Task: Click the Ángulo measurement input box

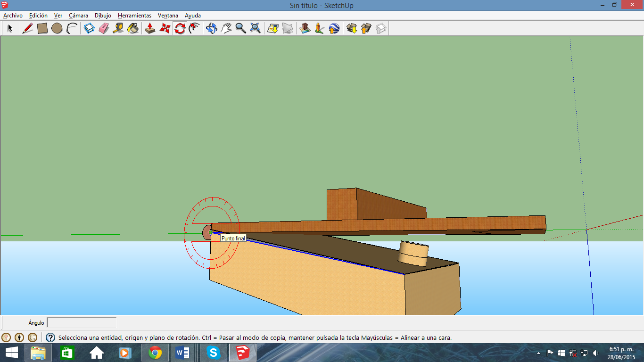Action: pos(82,323)
